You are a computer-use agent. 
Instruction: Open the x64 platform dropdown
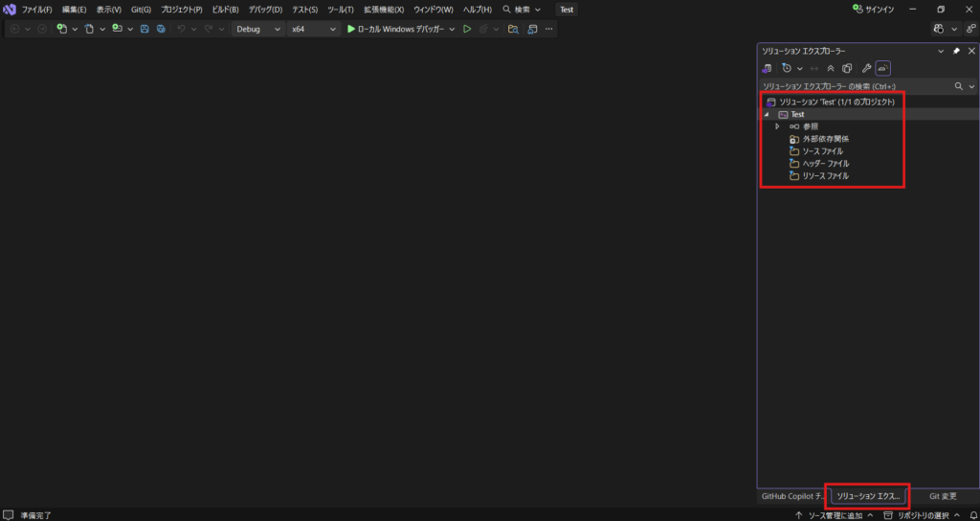click(x=314, y=29)
